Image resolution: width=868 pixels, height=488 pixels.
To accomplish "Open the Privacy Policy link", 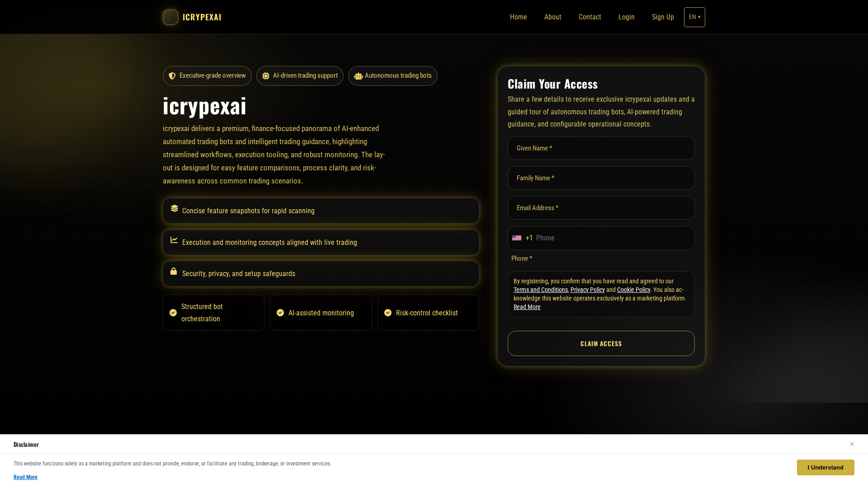I will point(588,290).
